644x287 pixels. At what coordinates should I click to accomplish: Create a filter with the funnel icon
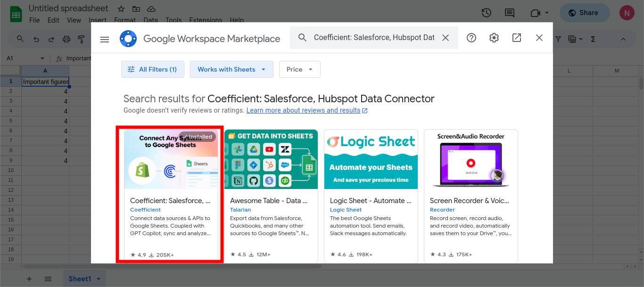click(558, 39)
